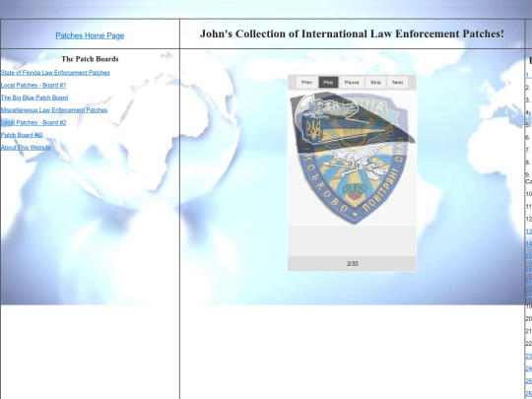The image size is (532, 399).
Task: Click the Prev slideshow button
Action: pos(306,83)
